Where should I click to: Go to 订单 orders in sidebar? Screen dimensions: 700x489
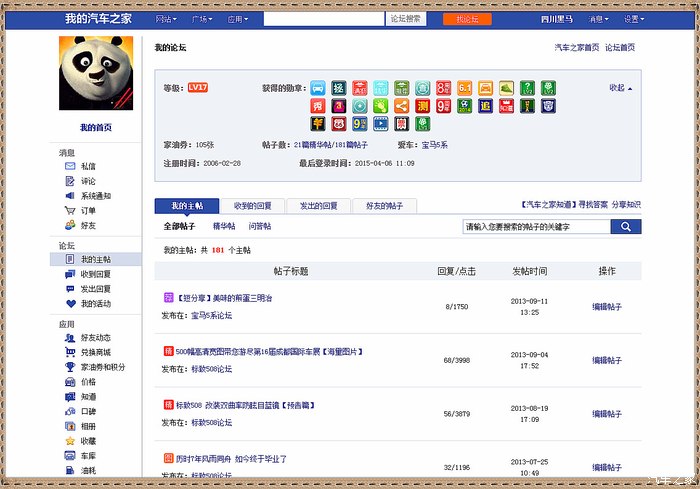coord(88,211)
